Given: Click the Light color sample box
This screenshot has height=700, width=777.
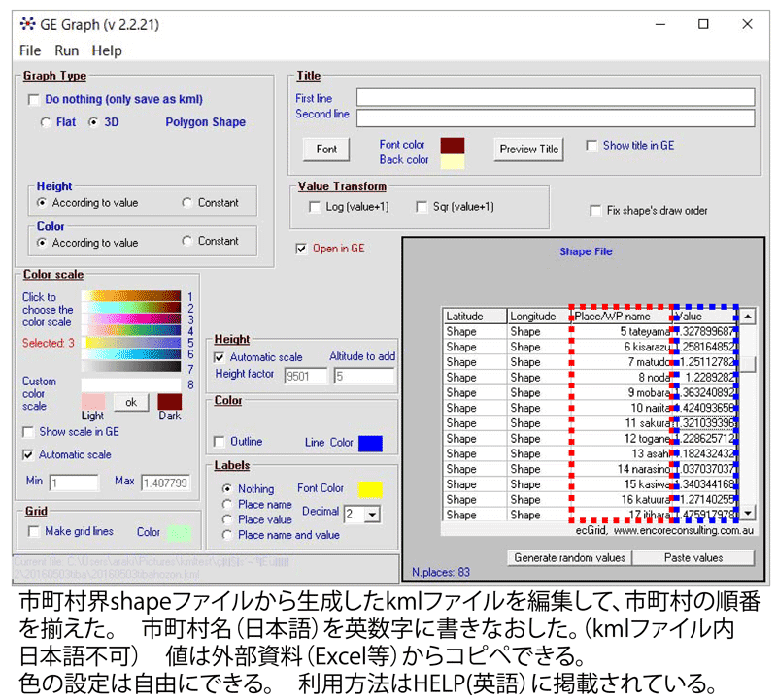Looking at the screenshot, I should click(93, 402).
